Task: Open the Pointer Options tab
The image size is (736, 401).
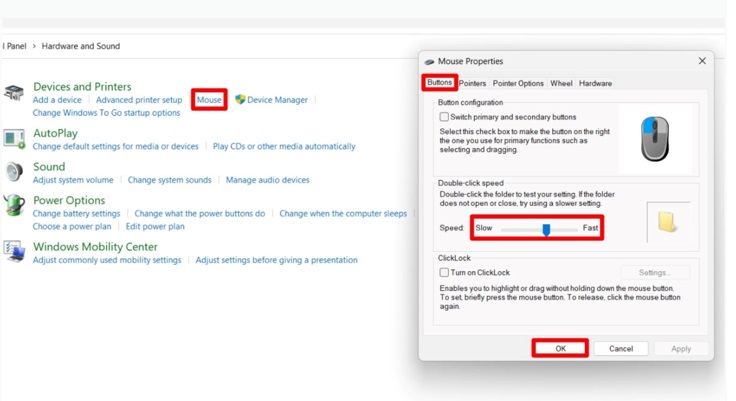Action: [518, 84]
